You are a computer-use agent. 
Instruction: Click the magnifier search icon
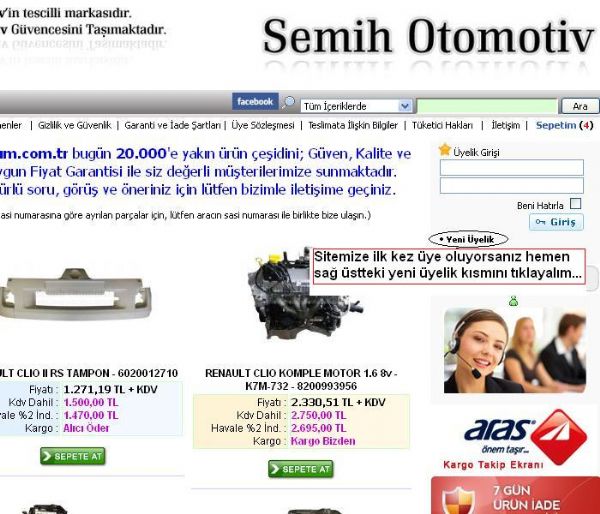click(288, 103)
